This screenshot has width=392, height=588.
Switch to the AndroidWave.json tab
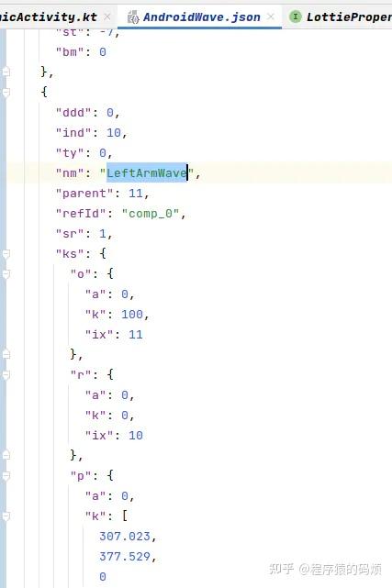point(201,17)
